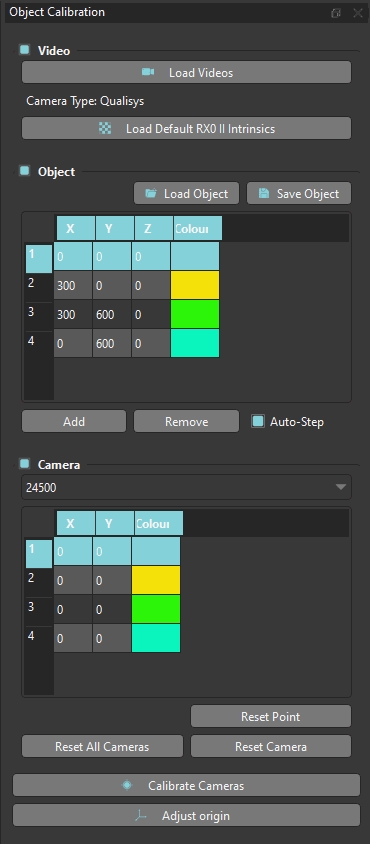The image size is (370, 844).
Task: Float the Object Calibration panel with undock icon
Action: click(336, 13)
